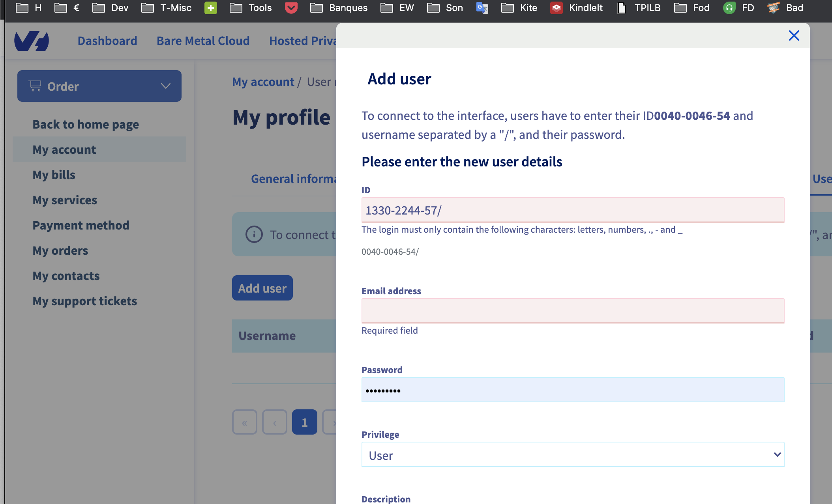This screenshot has width=832, height=504.
Task: Open the FD headphones bookmark
Action: pyautogui.click(x=729, y=8)
